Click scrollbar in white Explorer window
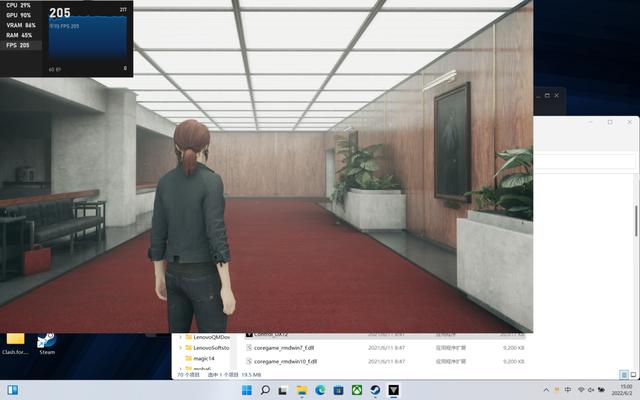This screenshot has width=640, height=400. 636,220
